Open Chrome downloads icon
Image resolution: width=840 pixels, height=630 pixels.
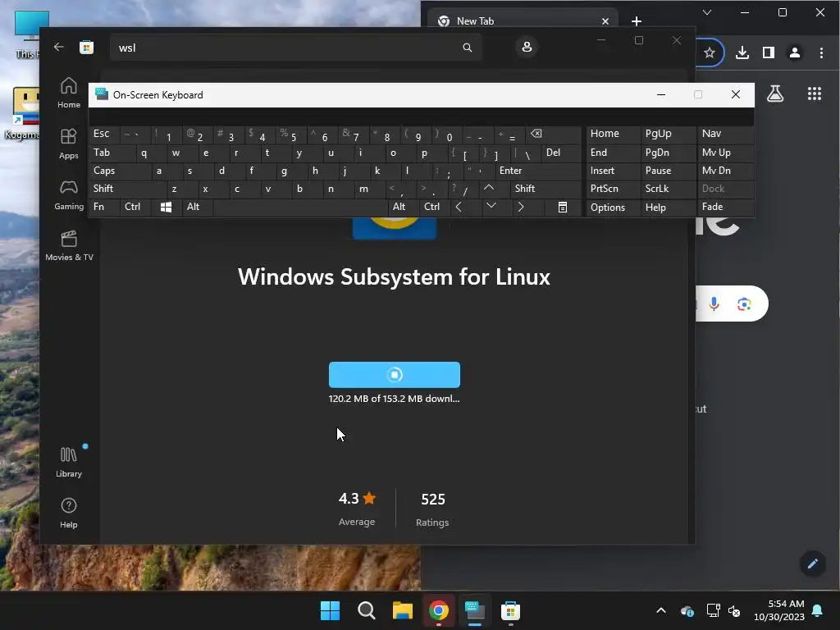tap(742, 52)
